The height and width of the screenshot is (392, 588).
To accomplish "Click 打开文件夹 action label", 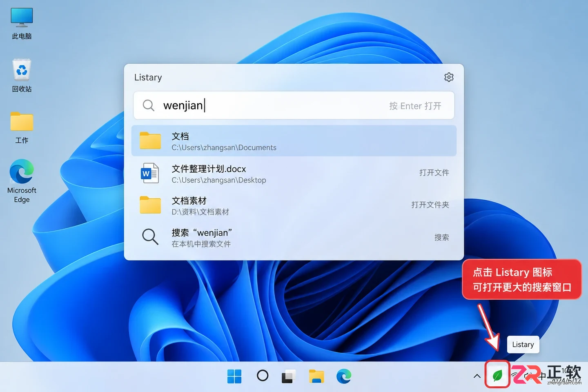I will click(x=430, y=205).
